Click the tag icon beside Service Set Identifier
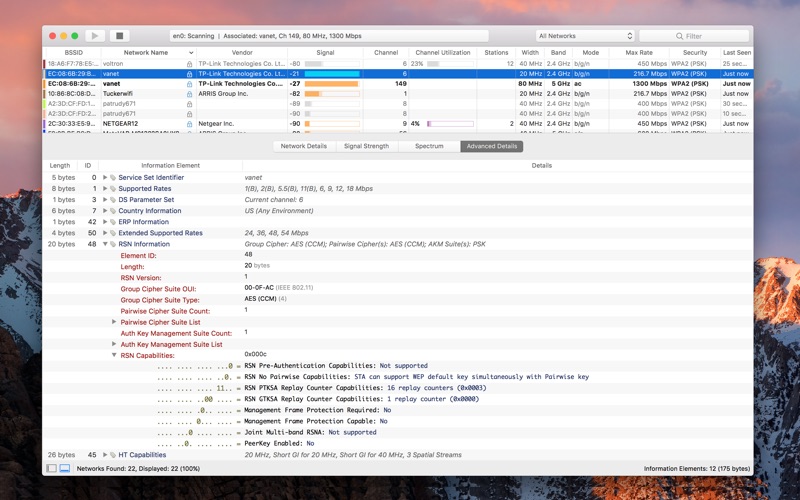Image resolution: width=800 pixels, height=500 pixels. [113, 178]
